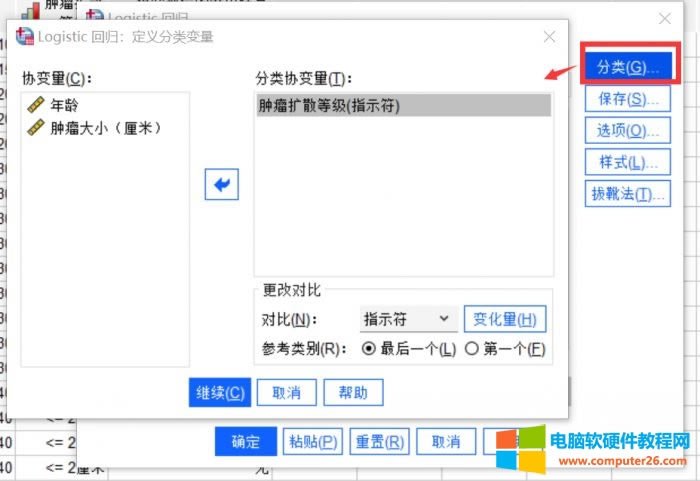Click the SPSS dialog icon in title bar
The image size is (700, 481).
(x=25, y=36)
